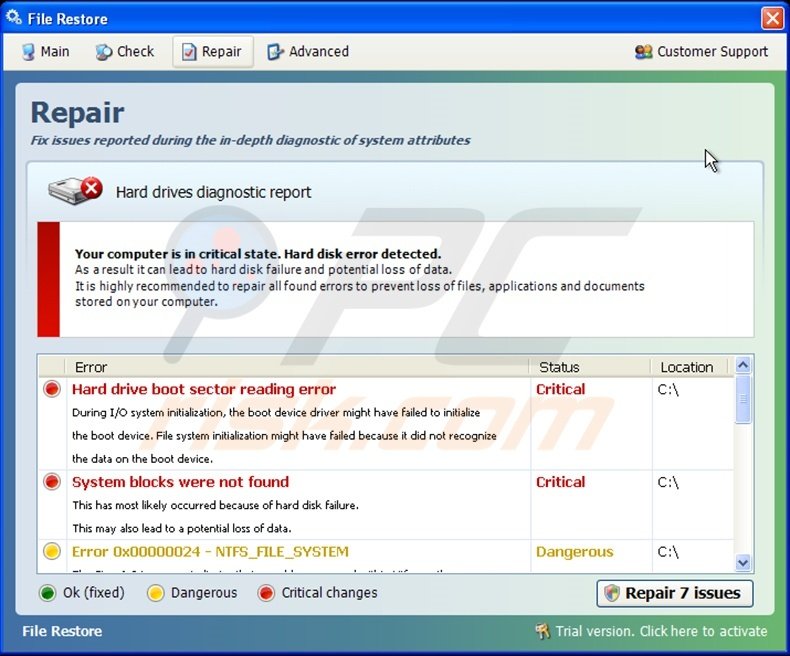
Task: Click 'Ok (fixed)' legend label
Action: click(x=94, y=593)
